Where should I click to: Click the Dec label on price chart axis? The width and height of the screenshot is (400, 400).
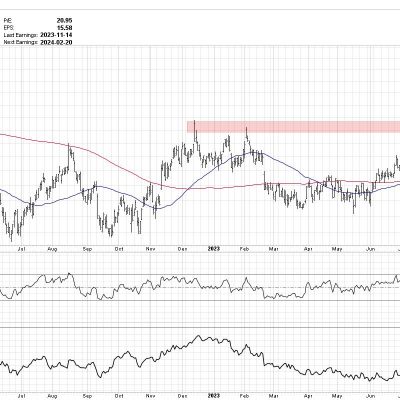pyautogui.click(x=182, y=249)
